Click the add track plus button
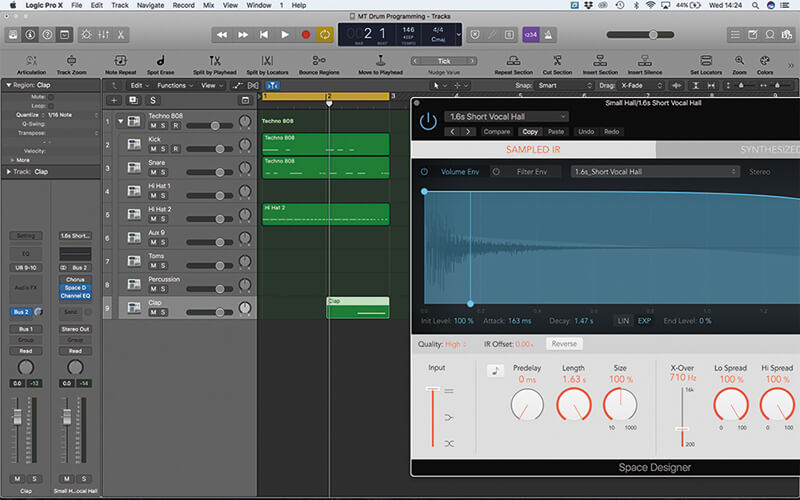The width and height of the screenshot is (800, 500). pos(114,100)
